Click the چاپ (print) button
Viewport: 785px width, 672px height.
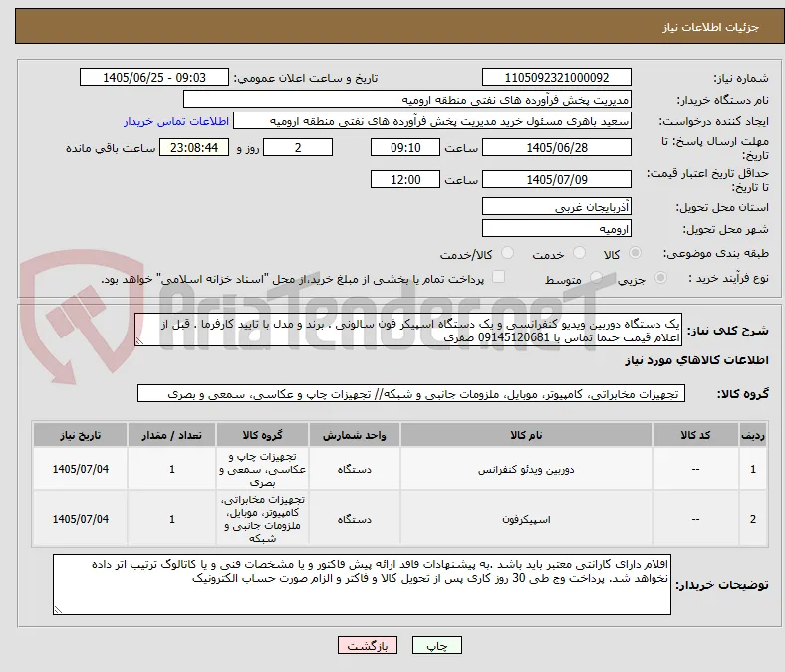coord(436,645)
